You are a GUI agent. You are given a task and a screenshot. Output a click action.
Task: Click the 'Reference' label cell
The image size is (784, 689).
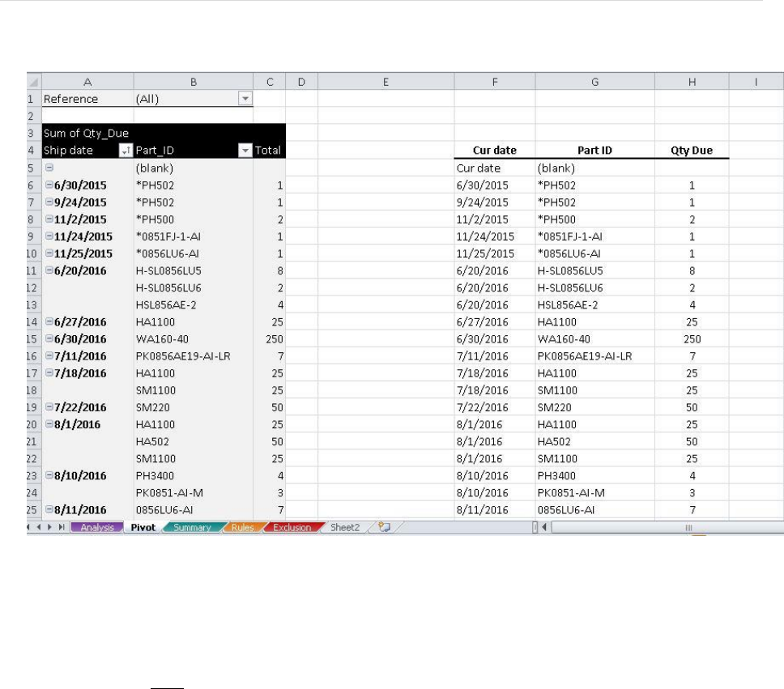(87, 99)
